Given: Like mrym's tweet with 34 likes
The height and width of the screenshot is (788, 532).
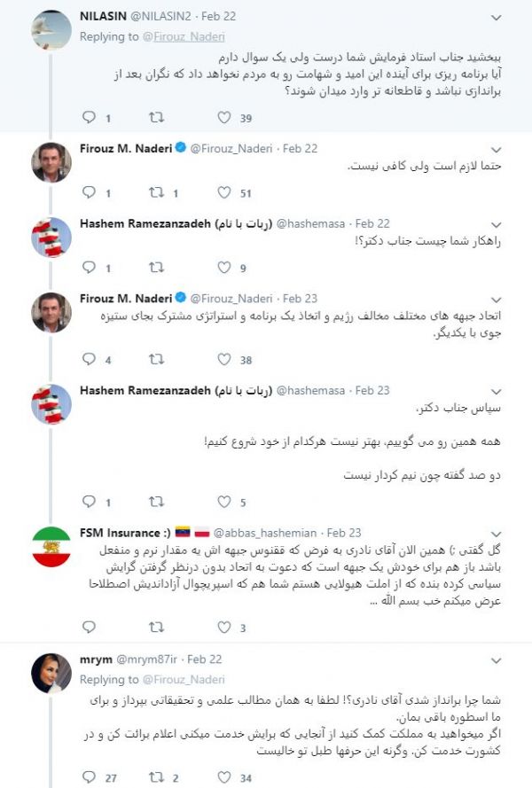Looking at the screenshot, I should coord(224,777).
